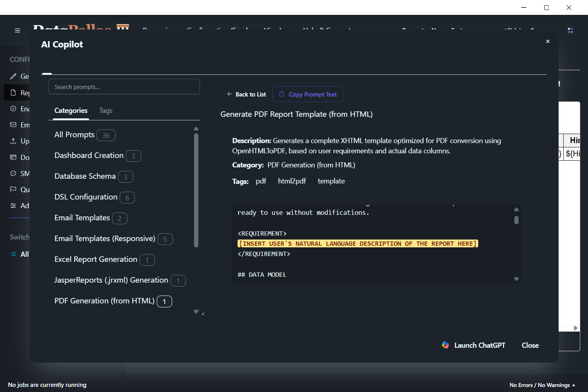Click the Close button

530,345
